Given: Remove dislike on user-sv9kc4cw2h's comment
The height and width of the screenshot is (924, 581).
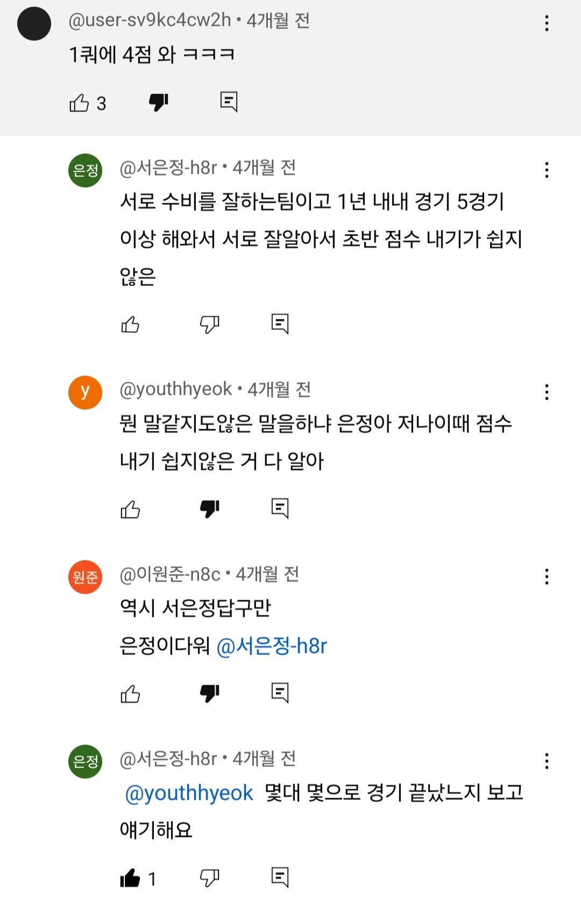Looking at the screenshot, I should (159, 102).
